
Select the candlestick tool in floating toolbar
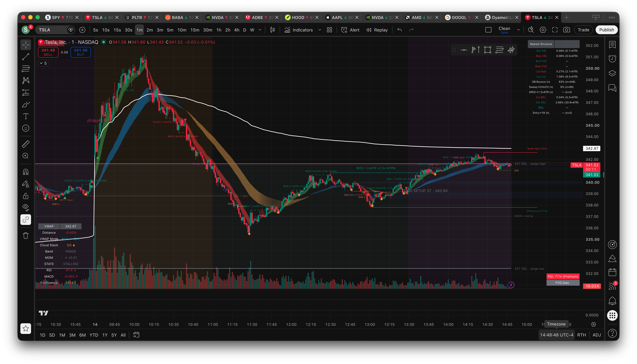511,50
